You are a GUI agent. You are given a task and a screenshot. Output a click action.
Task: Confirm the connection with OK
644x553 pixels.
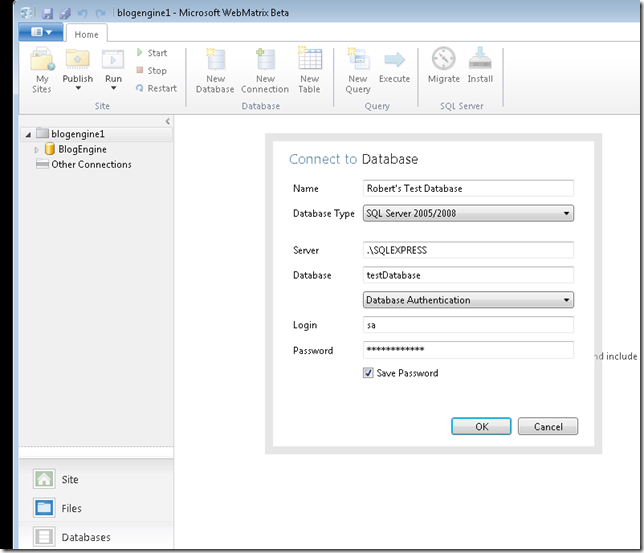481,426
